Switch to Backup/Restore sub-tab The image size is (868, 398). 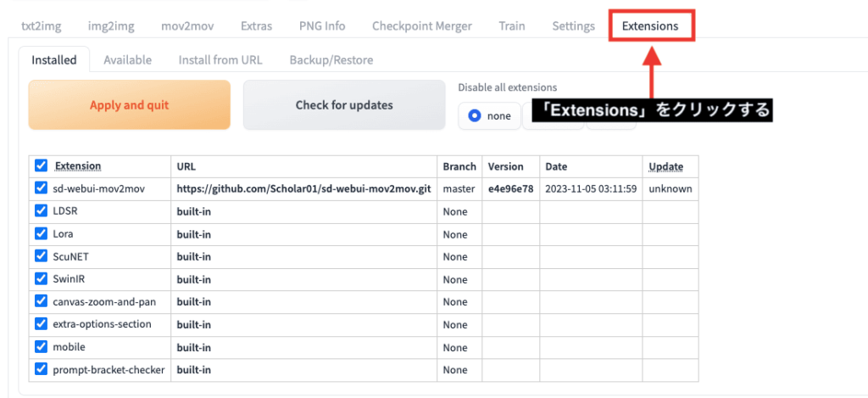[331, 60]
